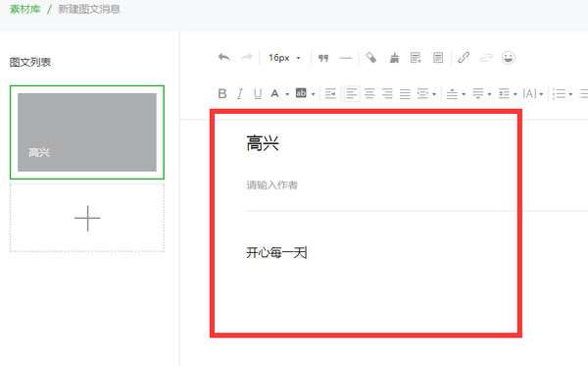Viewport: 588px width, 366px height.
Task: Align text to the left
Action: click(x=352, y=93)
